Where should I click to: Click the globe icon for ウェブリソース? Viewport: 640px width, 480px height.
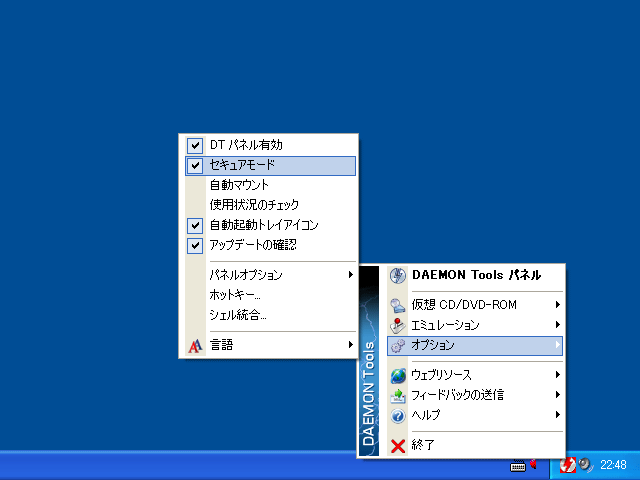pyautogui.click(x=398, y=375)
